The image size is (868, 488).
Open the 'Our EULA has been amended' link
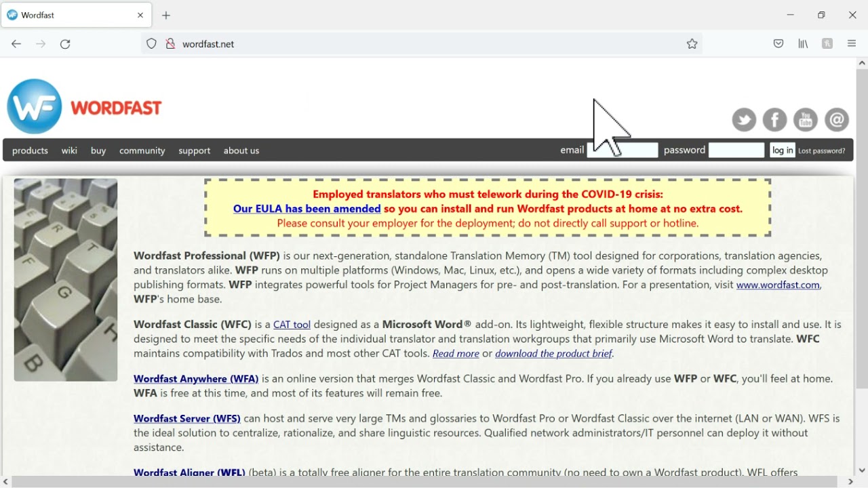tap(307, 209)
